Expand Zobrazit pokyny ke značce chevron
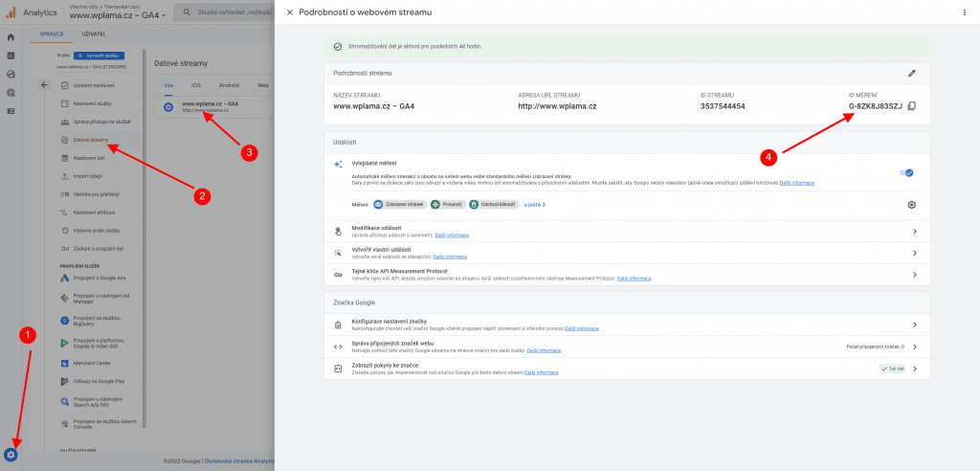980x471 pixels. pyautogui.click(x=914, y=369)
